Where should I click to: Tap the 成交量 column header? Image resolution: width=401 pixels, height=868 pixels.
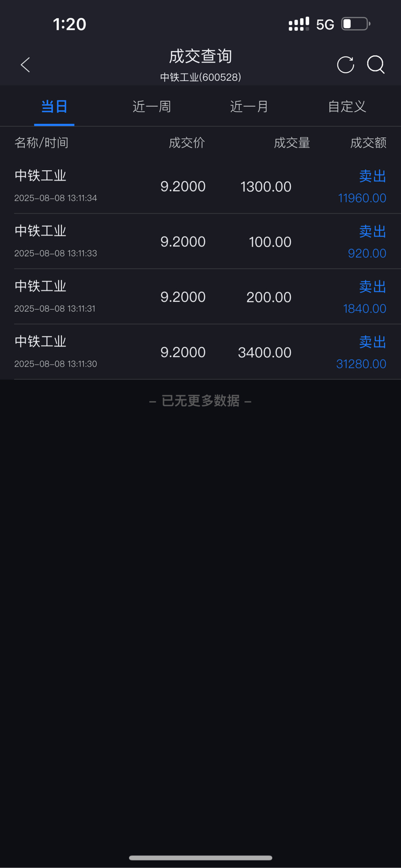coord(292,143)
